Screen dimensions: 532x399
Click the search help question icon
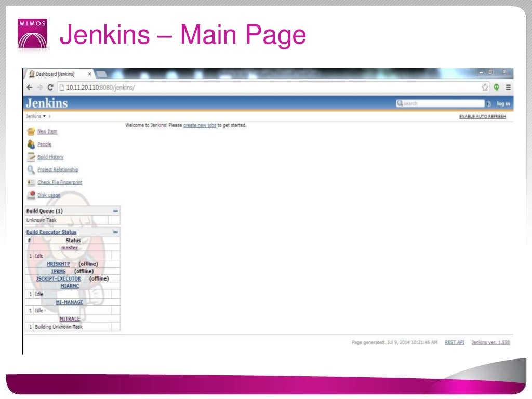488,104
